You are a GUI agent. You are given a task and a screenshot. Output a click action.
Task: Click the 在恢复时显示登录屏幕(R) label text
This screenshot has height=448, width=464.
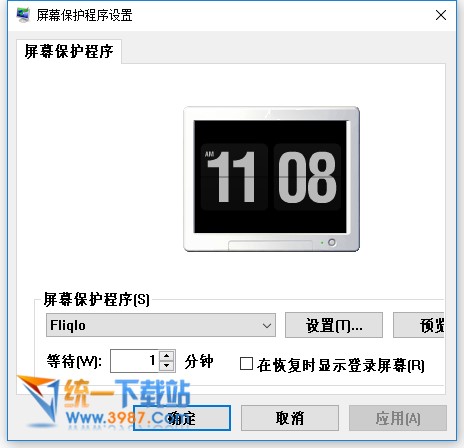coord(341,365)
